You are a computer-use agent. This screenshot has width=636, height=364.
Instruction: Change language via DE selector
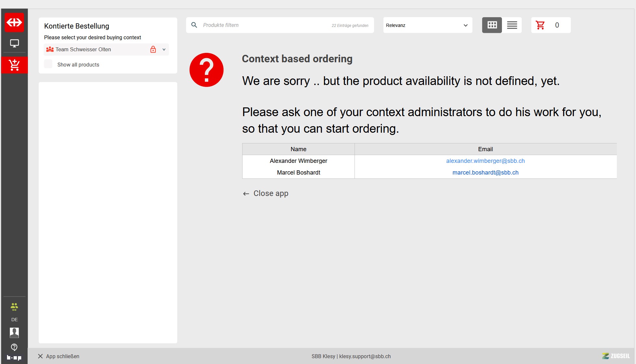[14, 320]
